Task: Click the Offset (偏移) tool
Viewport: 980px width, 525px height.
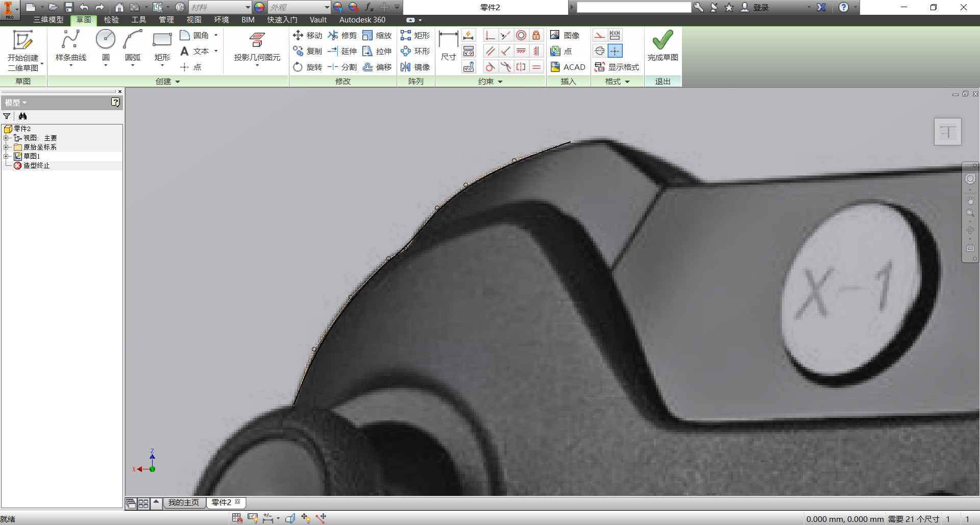Action: 377,67
